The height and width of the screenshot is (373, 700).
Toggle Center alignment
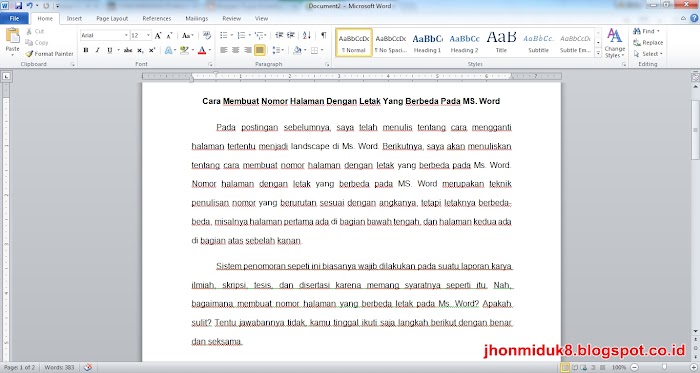pyautogui.click(x=236, y=50)
